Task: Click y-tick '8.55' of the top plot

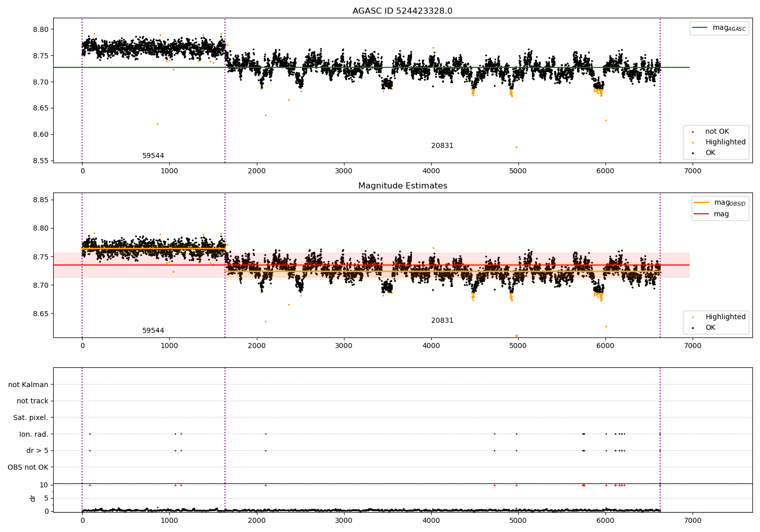Action: [x=41, y=161]
